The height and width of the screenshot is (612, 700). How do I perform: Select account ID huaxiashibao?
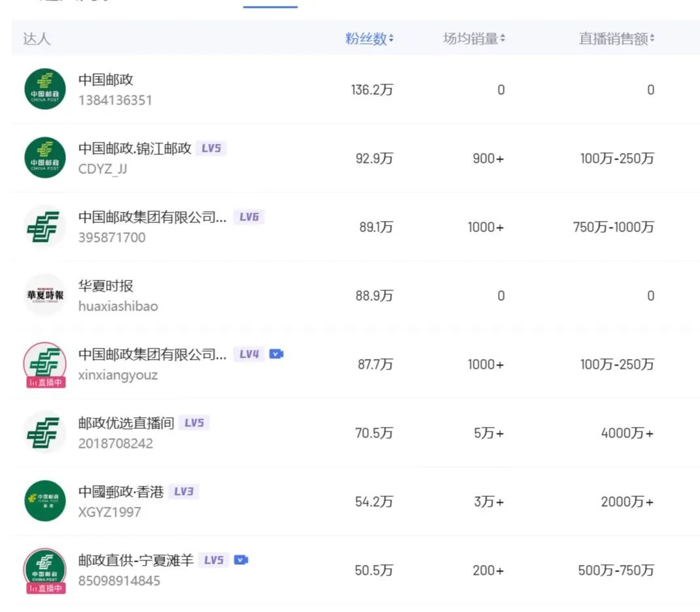pyautogui.click(x=118, y=307)
